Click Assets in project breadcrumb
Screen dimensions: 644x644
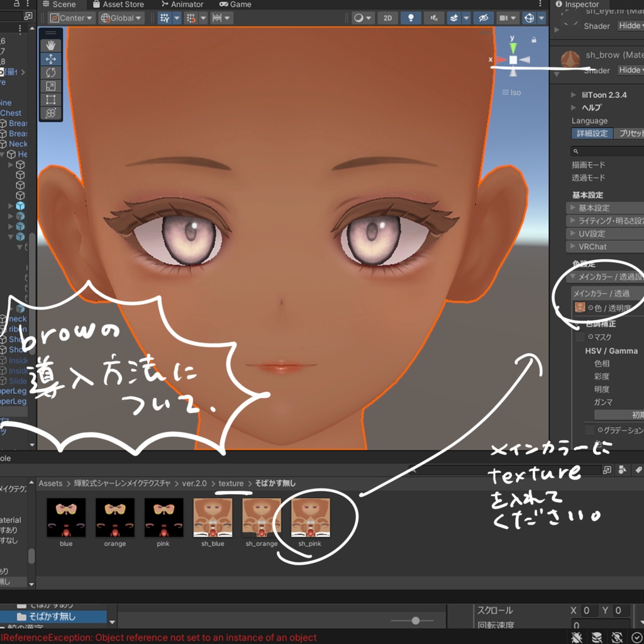coord(50,484)
